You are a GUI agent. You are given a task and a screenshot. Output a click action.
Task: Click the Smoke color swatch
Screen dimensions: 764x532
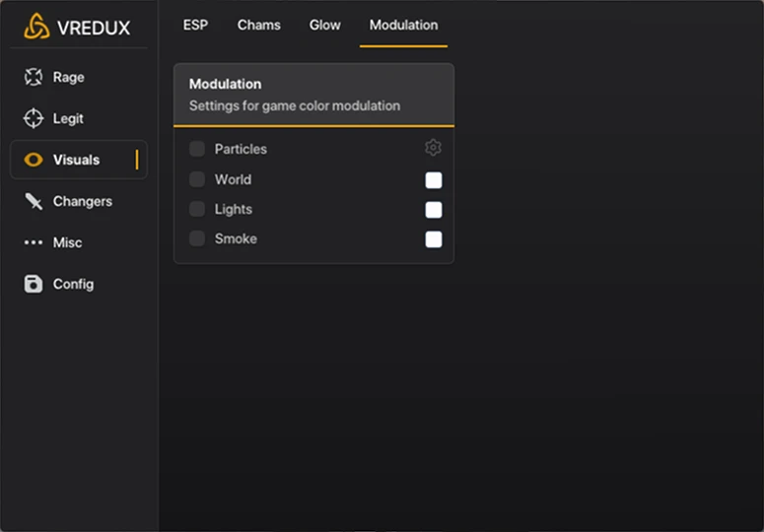(434, 239)
